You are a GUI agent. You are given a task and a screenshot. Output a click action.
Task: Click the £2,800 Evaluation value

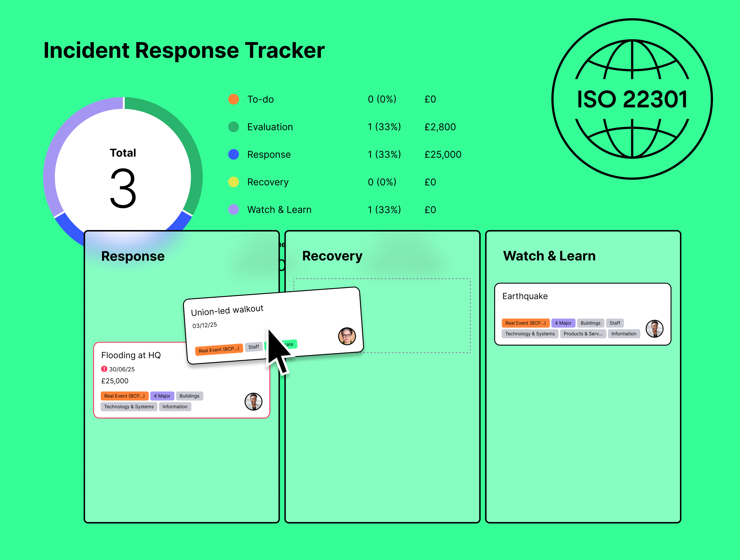click(440, 127)
